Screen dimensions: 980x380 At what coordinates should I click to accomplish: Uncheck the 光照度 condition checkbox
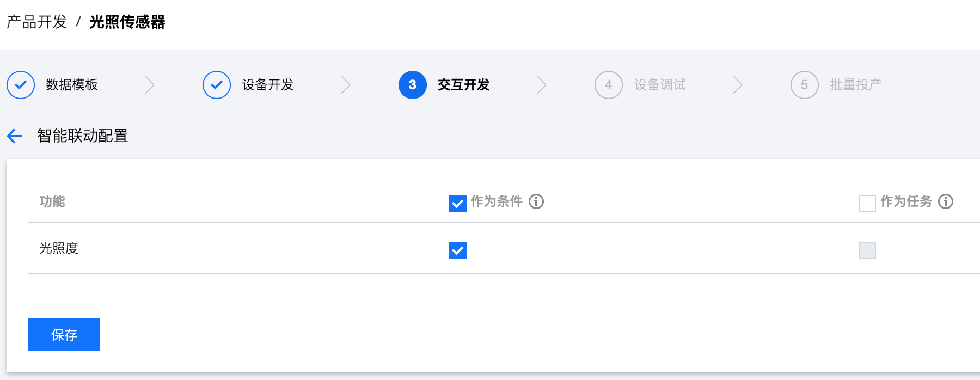[x=458, y=250]
